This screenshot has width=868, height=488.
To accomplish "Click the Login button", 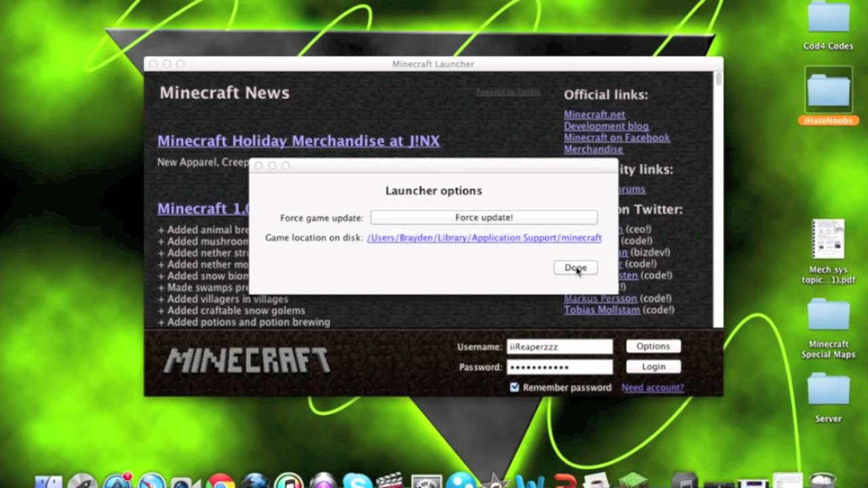I will point(653,367).
